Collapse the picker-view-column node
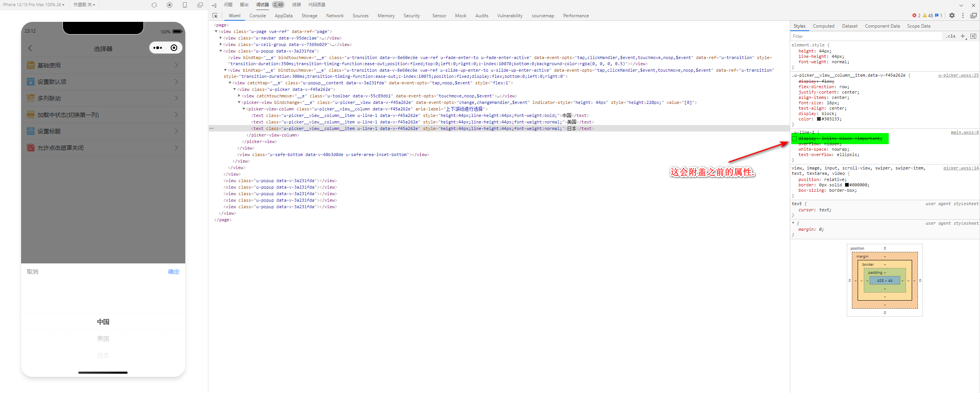This screenshot has width=980, height=393. coord(244,109)
